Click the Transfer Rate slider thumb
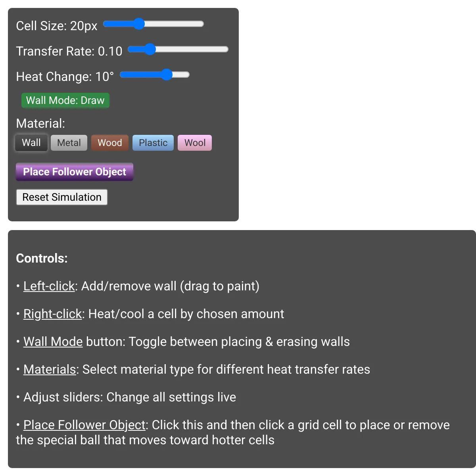 pos(150,49)
